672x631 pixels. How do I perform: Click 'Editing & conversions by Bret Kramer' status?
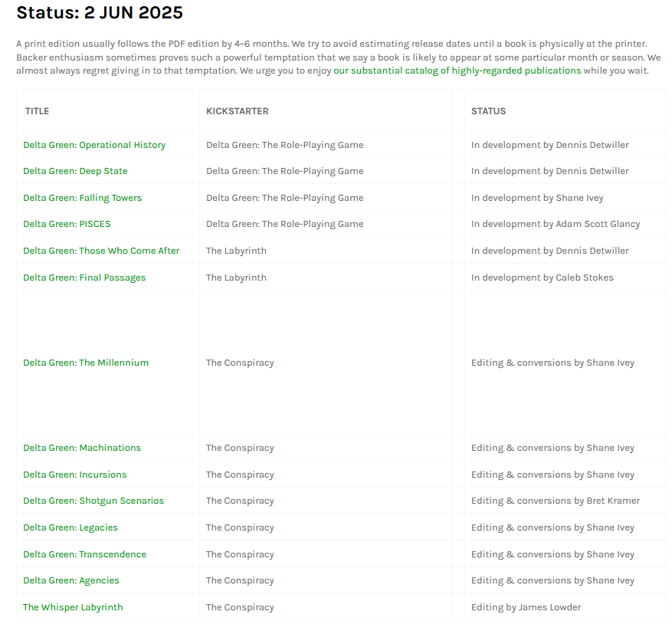click(556, 501)
